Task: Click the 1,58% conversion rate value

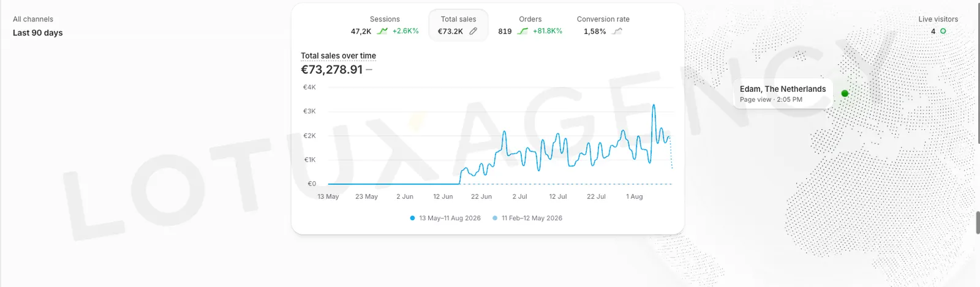Action: point(595,31)
